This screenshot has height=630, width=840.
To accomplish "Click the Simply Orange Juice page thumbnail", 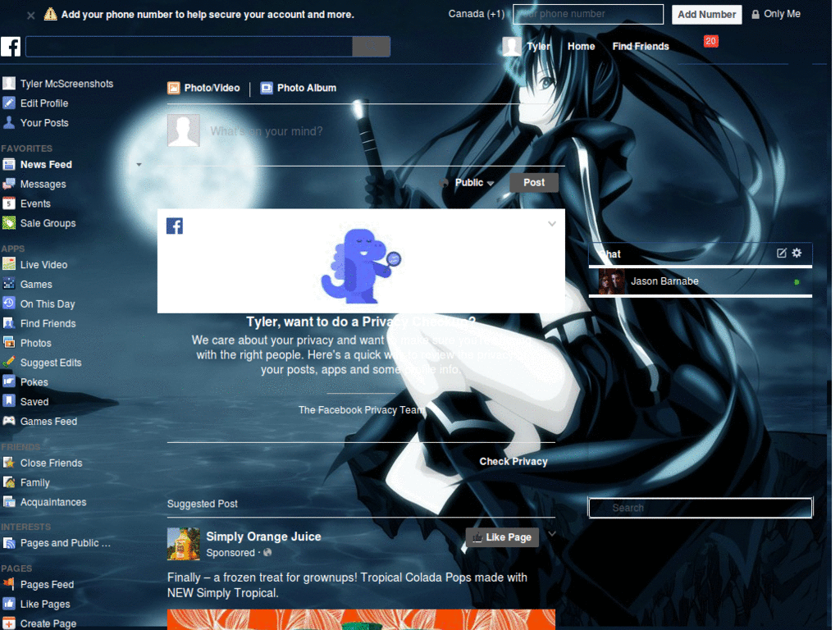I will pyautogui.click(x=183, y=544).
